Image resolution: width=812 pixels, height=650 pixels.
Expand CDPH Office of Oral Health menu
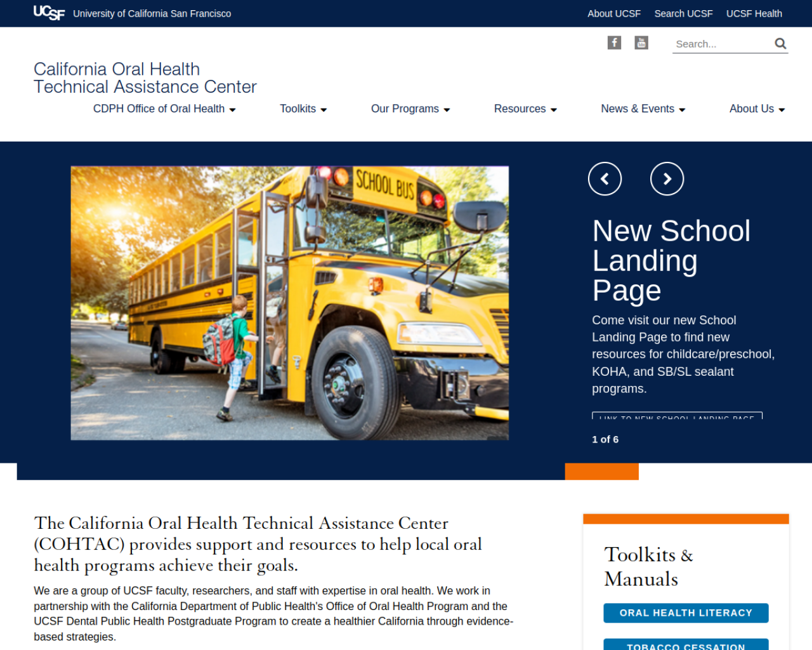tap(164, 109)
